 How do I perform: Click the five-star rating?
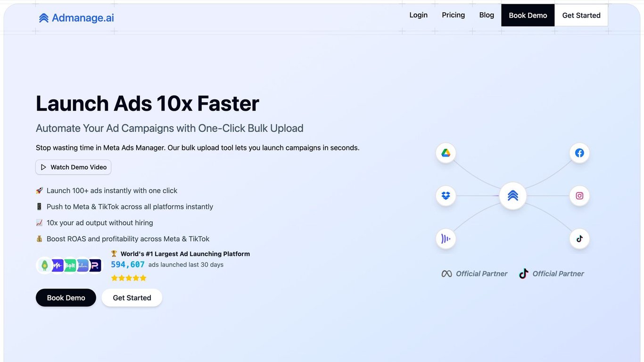129,278
